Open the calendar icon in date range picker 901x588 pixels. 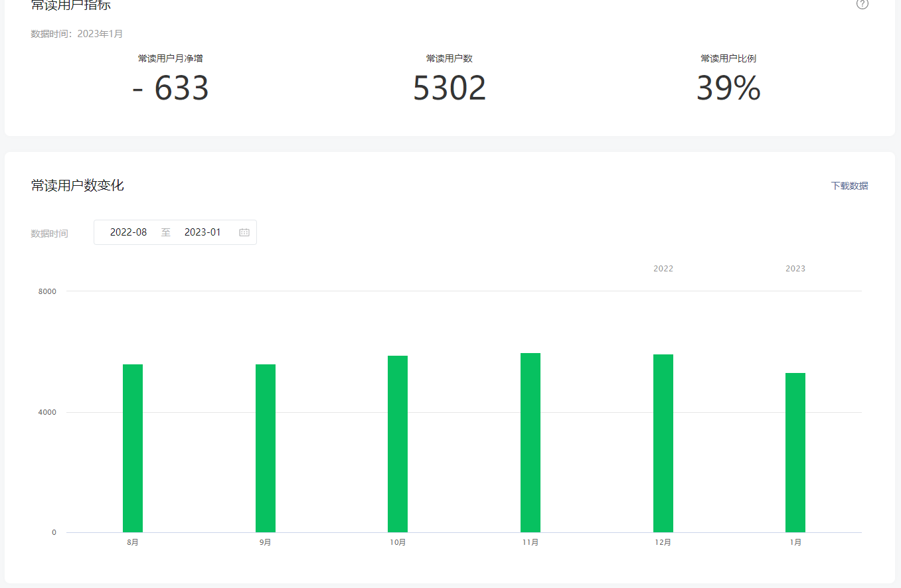(x=244, y=232)
